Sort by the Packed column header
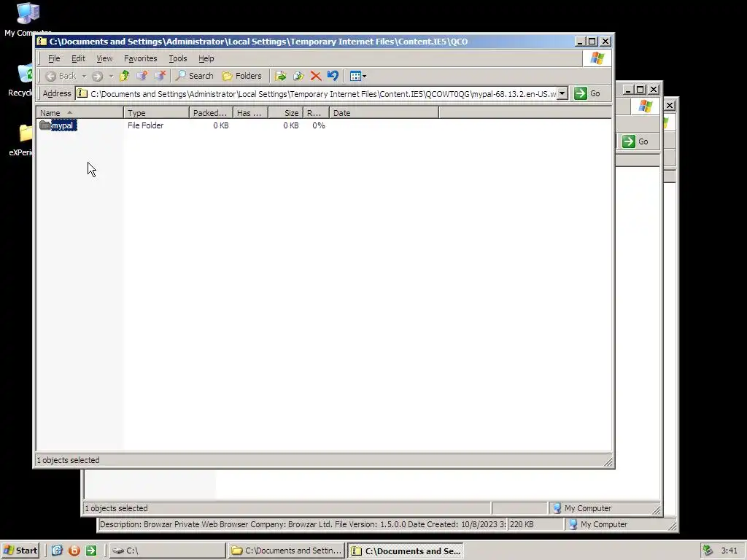Image resolution: width=747 pixels, height=560 pixels. 211,113
